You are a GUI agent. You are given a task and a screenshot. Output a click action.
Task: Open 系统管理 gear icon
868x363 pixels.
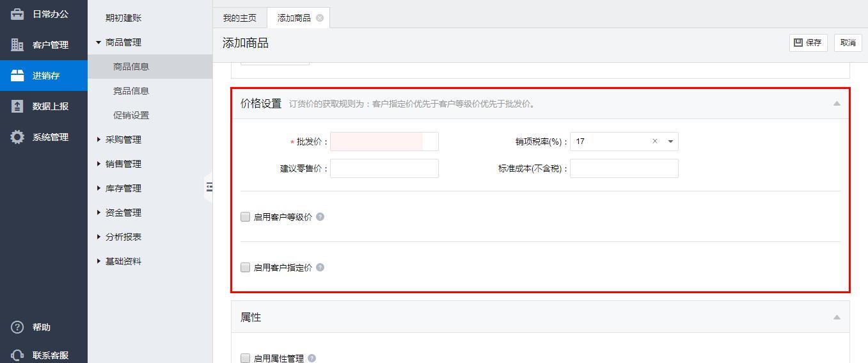(17, 137)
